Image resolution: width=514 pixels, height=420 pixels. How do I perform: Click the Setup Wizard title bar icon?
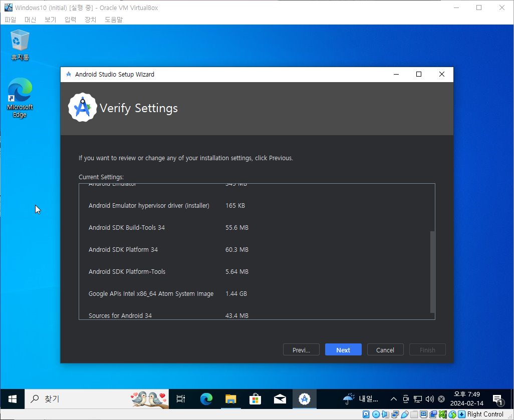(x=69, y=75)
